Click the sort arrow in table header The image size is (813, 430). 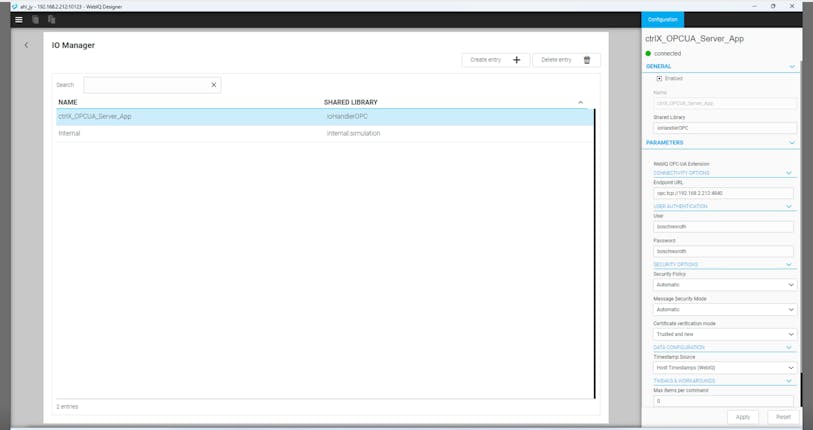tap(580, 102)
